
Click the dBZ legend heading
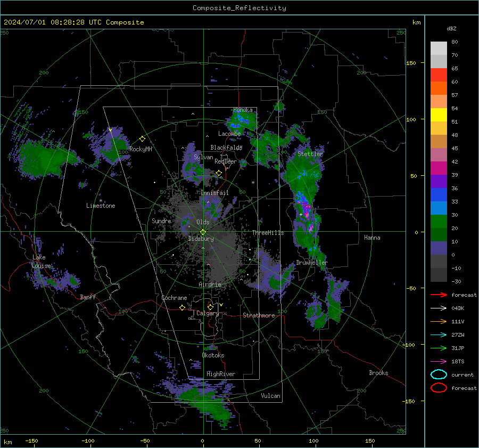coord(451,28)
